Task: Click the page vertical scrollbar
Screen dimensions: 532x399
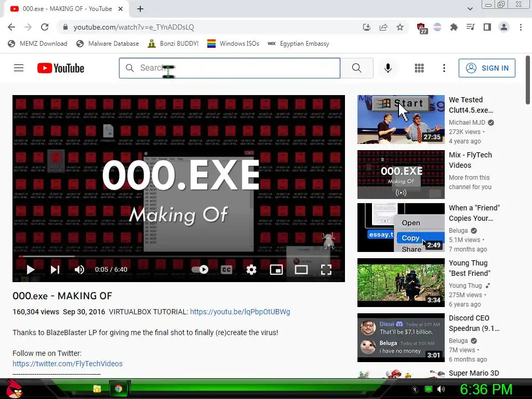Action: (528, 80)
